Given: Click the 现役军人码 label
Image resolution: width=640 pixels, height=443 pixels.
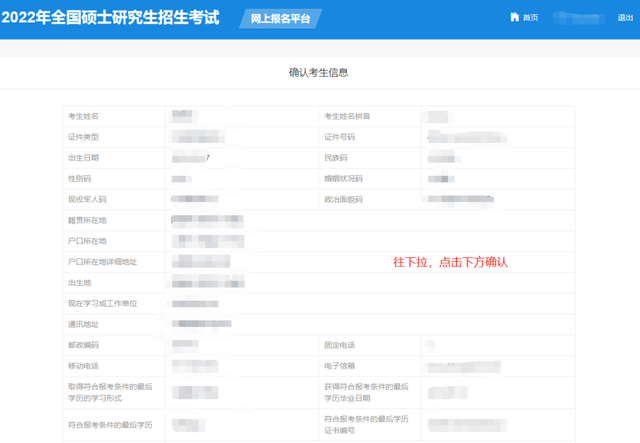Looking at the screenshot, I should [x=87, y=200].
